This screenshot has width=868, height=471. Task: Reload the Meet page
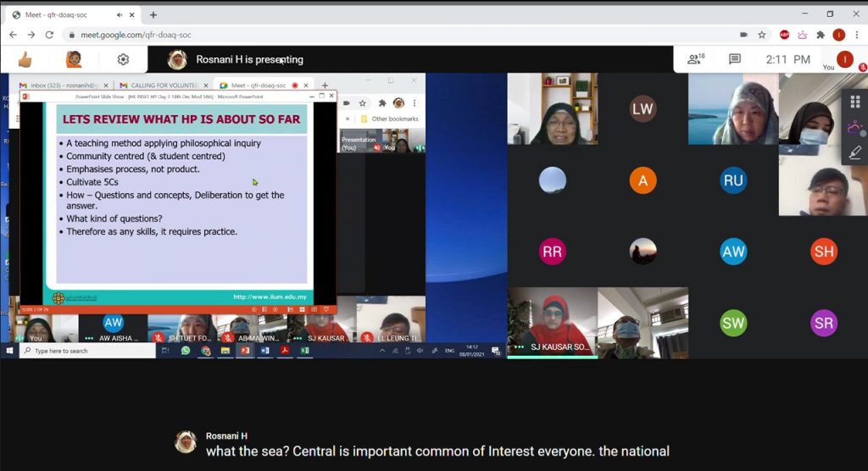point(49,35)
